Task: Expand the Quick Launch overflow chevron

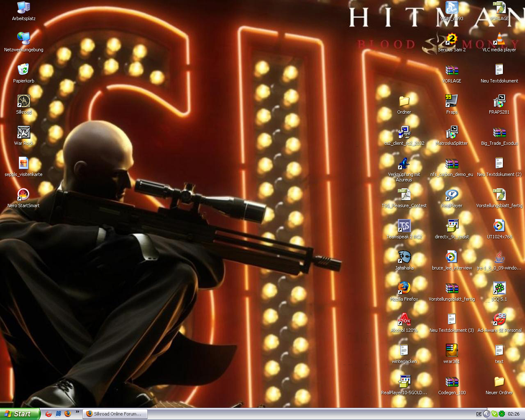Action: click(77, 412)
